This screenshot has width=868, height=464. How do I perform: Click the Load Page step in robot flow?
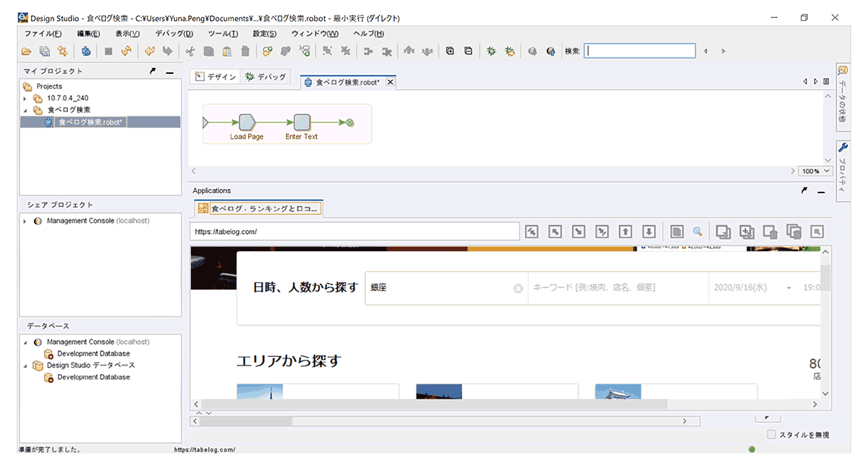pos(246,122)
